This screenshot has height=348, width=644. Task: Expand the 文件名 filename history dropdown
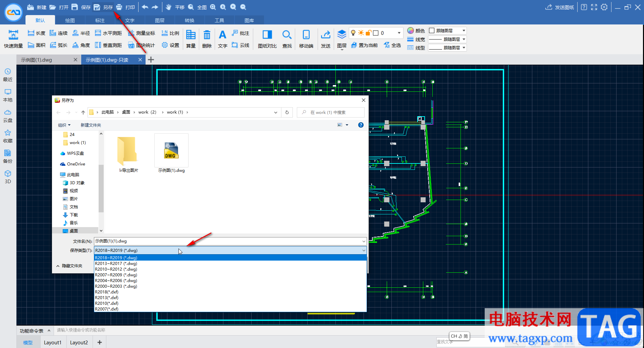click(364, 241)
